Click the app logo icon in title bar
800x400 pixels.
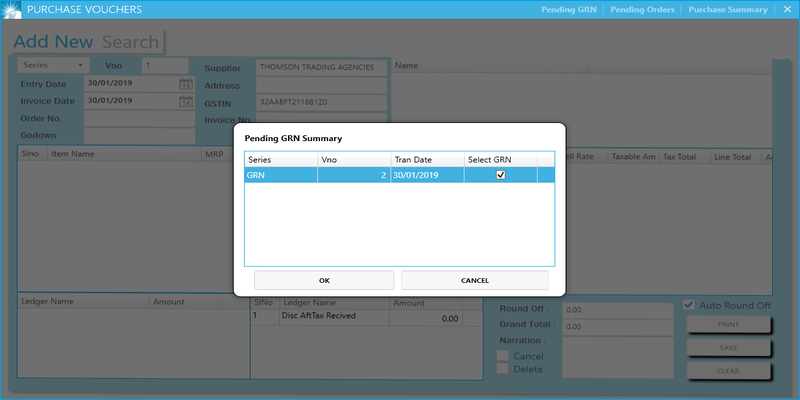click(12, 10)
